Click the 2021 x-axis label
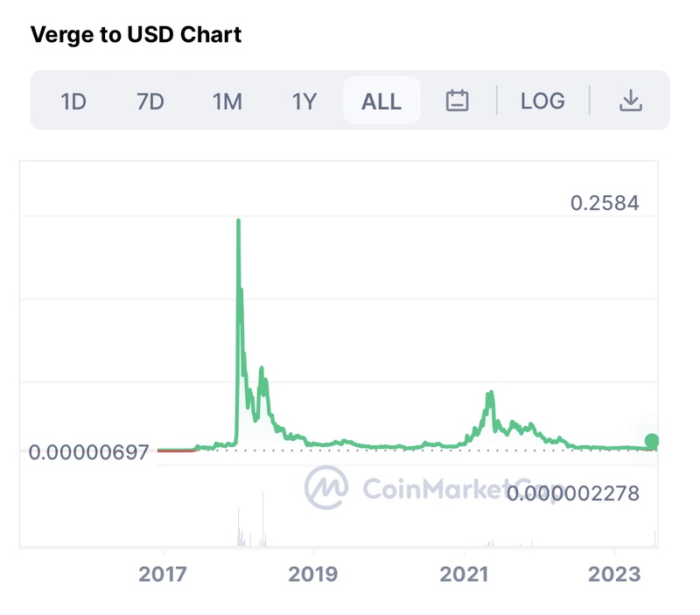Screen dimensions: 700x615 [x=464, y=575]
